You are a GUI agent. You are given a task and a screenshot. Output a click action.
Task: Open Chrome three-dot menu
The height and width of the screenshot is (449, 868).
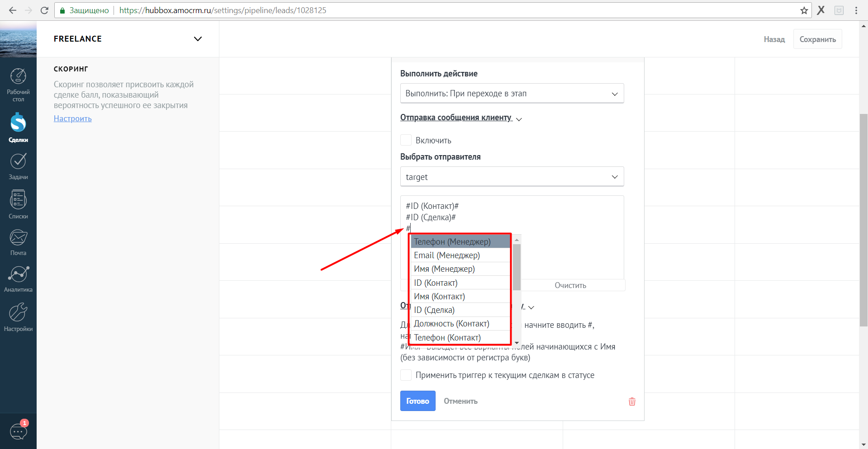coord(856,10)
